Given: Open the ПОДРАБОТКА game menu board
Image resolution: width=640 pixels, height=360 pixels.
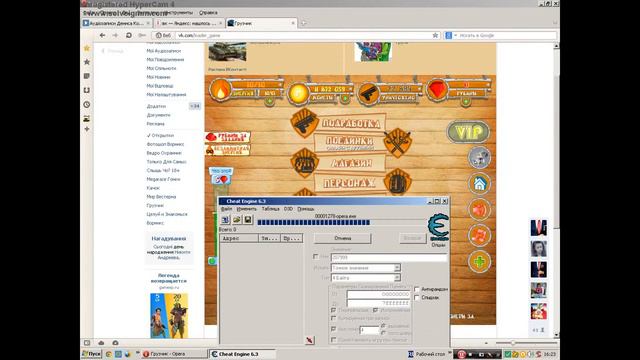Looking at the screenshot, I should pyautogui.click(x=351, y=123).
